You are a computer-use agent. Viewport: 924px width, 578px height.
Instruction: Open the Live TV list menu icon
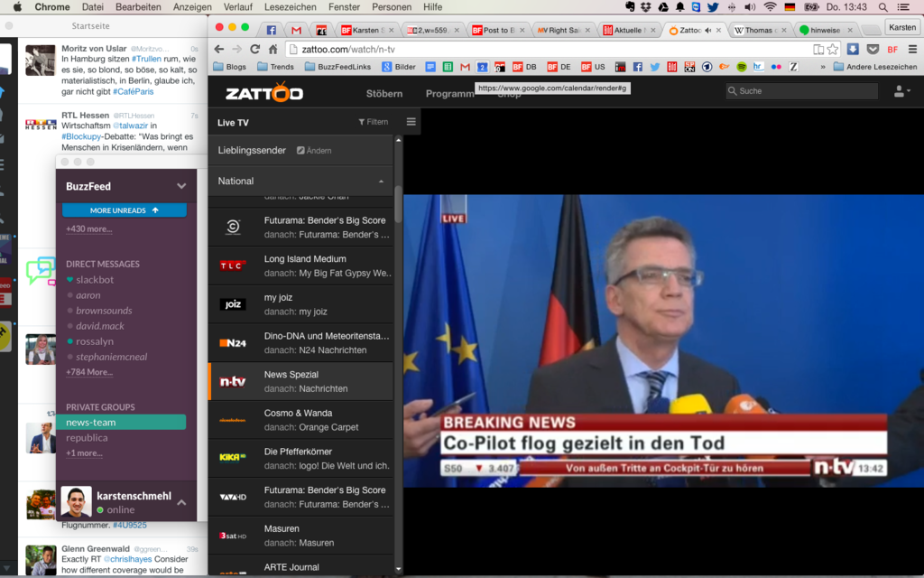(411, 122)
